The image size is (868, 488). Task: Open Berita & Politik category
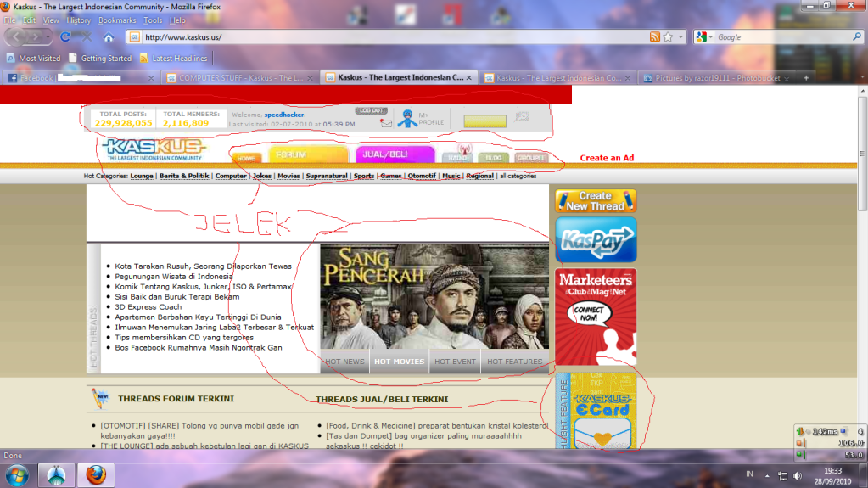coord(184,176)
